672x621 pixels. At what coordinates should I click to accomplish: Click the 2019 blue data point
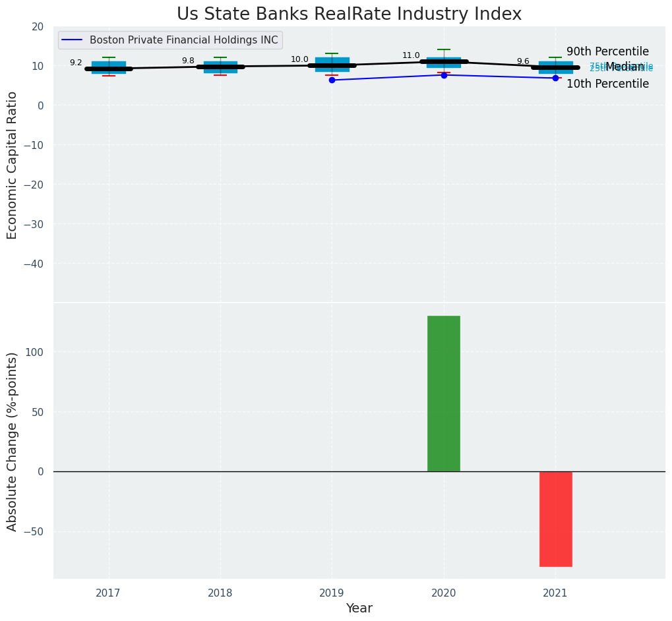332,80
